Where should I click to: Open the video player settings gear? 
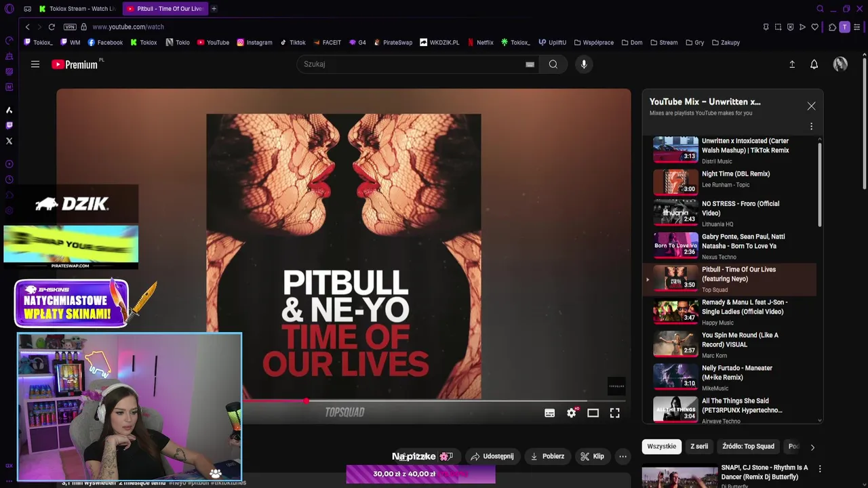pyautogui.click(x=572, y=413)
